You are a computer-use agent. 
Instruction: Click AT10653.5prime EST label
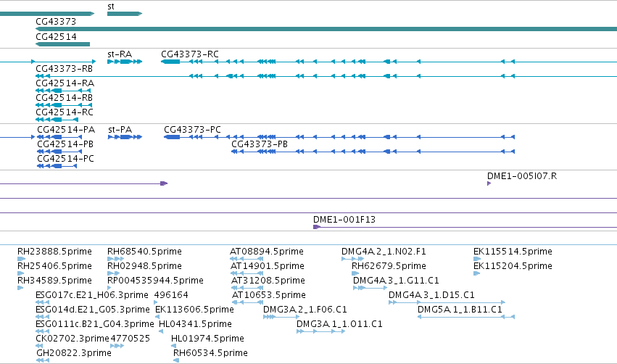[269, 295]
